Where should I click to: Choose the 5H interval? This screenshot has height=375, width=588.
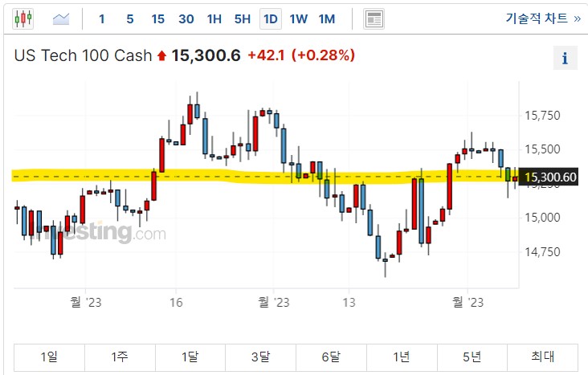pyautogui.click(x=243, y=18)
